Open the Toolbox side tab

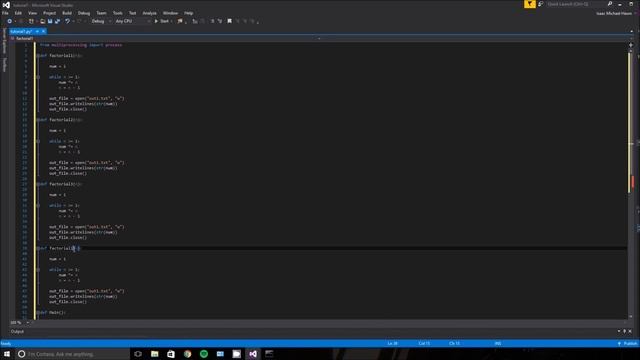4,64
